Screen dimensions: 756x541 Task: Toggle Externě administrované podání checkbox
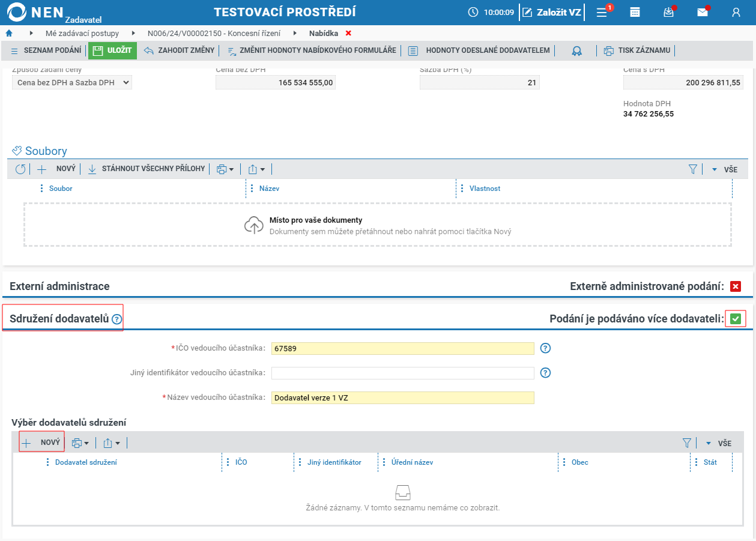tap(736, 286)
